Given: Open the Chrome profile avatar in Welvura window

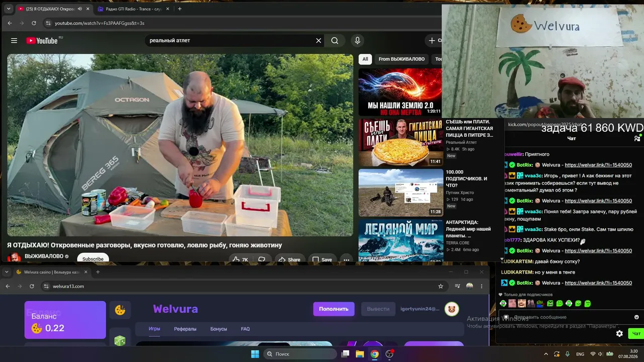Looking at the screenshot, I should (x=469, y=286).
